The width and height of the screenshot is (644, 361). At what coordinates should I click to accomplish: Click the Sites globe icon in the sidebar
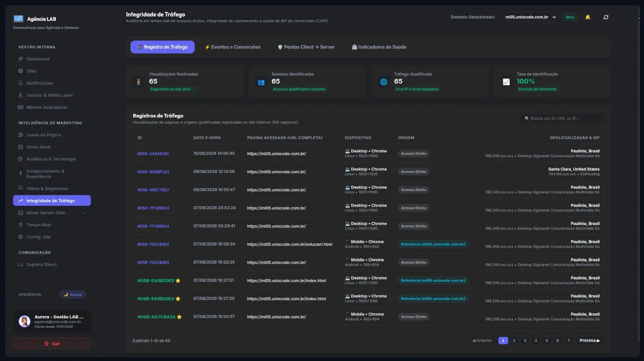(x=21, y=71)
